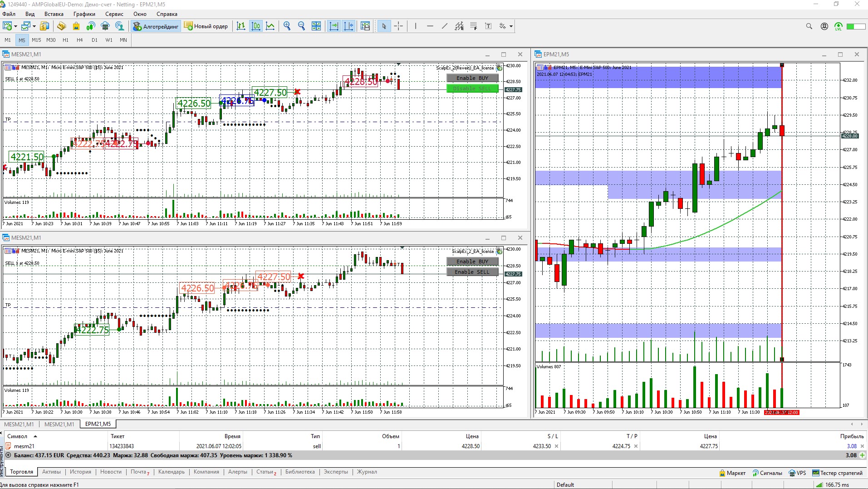Remove the stop loss 4233.50 with its X
The image size is (868, 489).
click(x=556, y=446)
